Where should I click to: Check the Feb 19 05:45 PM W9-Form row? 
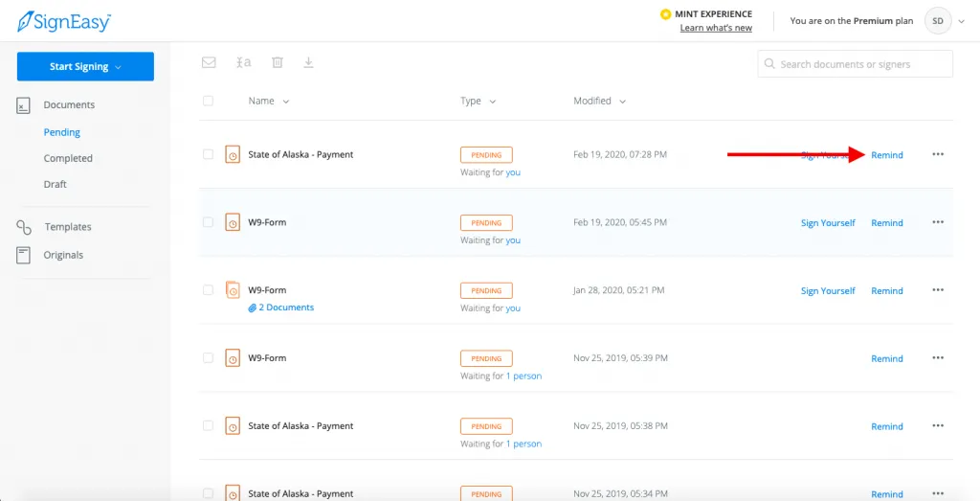(x=208, y=222)
